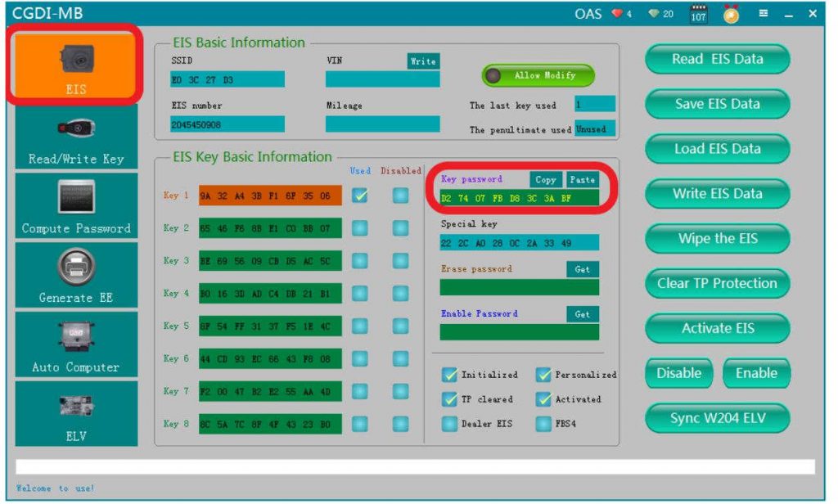This screenshot has width=838, height=504.
Task: Click the Read EIS Data button
Action: [717, 59]
